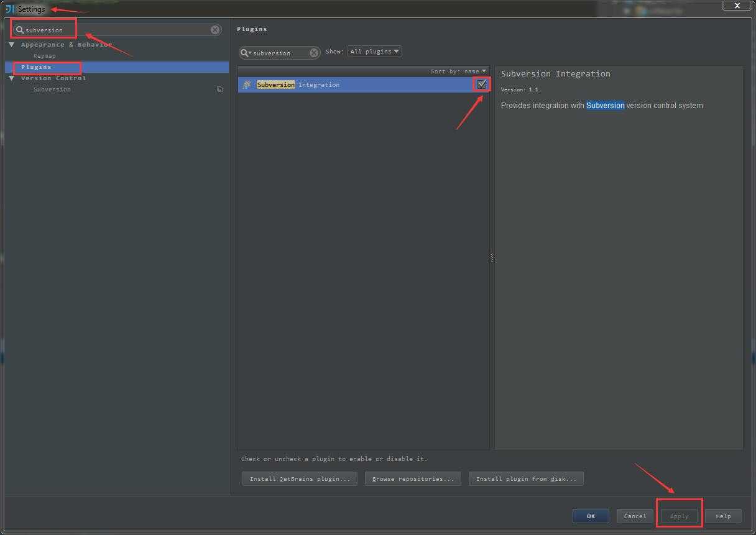Viewport: 756px width, 535px height.
Task: Click the OK button
Action: [x=591, y=516]
